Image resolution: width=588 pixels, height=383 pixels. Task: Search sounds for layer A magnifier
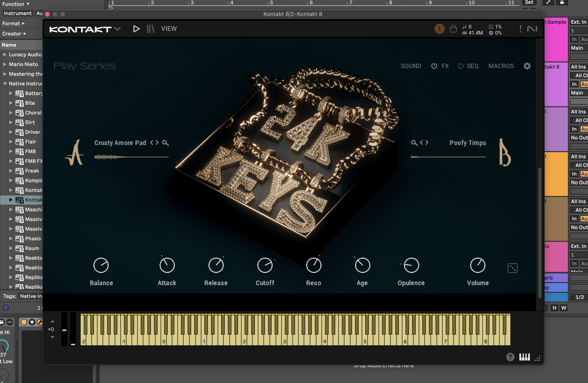pyautogui.click(x=165, y=143)
